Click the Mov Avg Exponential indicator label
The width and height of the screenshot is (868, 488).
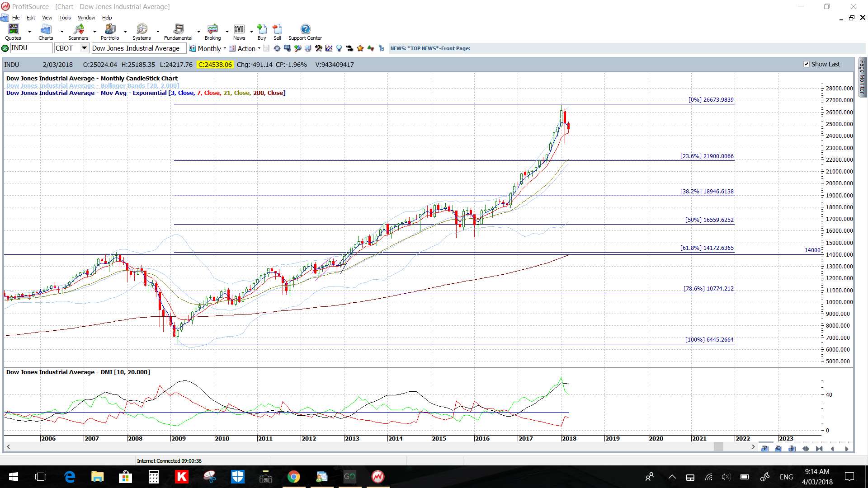pyautogui.click(x=146, y=93)
